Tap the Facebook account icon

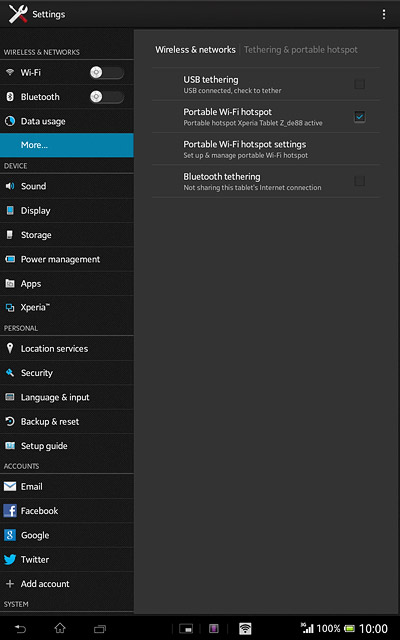10,511
